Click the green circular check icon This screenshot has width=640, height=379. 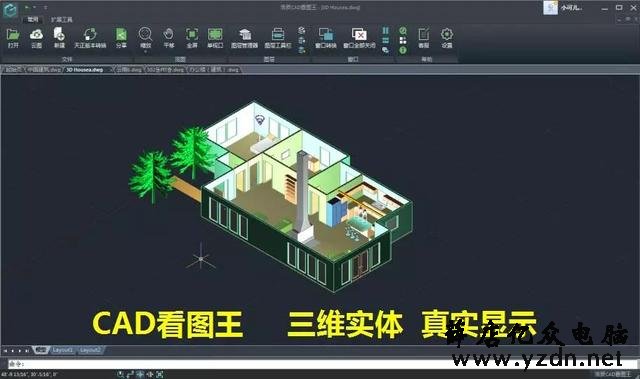point(403,31)
